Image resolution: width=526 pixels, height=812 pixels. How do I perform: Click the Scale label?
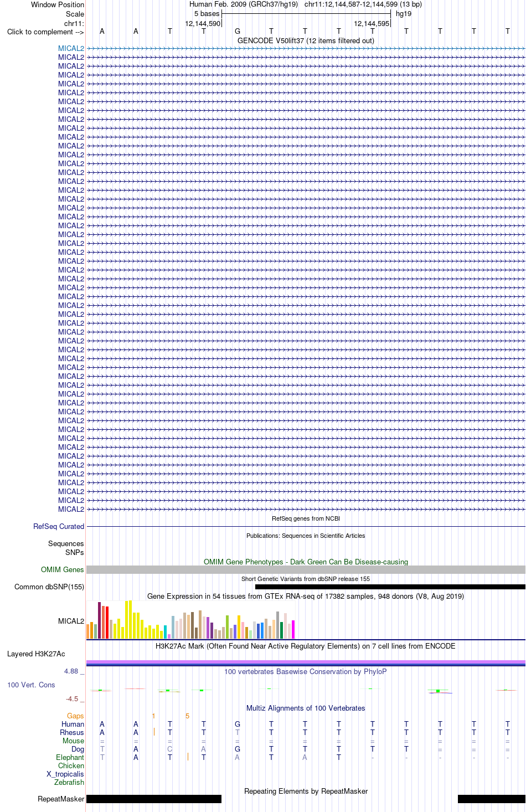75,14
